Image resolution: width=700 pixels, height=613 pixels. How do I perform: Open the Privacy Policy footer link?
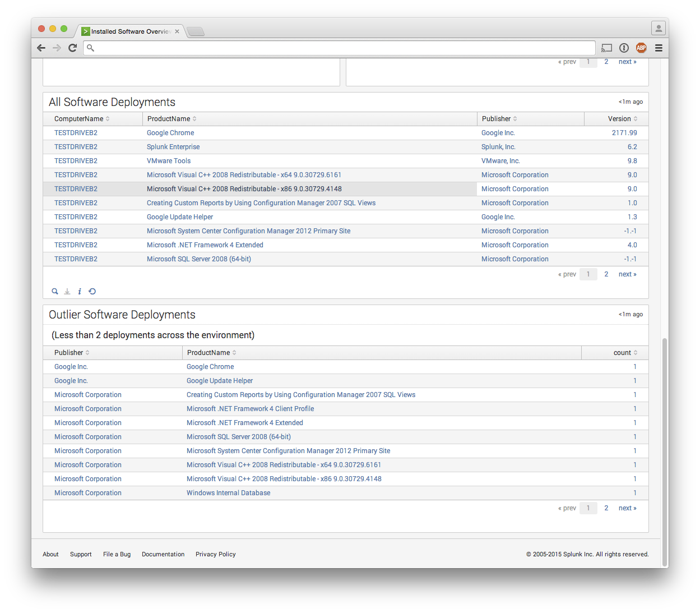point(216,554)
